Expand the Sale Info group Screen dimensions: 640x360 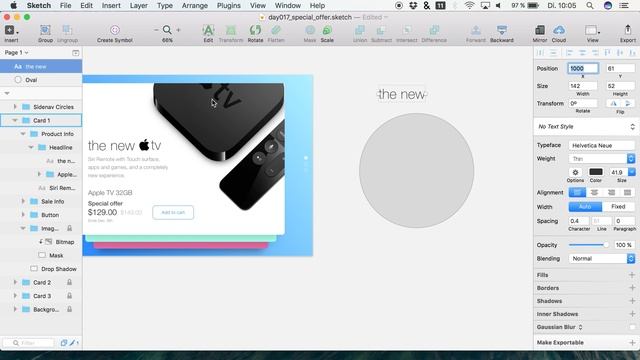point(23,201)
